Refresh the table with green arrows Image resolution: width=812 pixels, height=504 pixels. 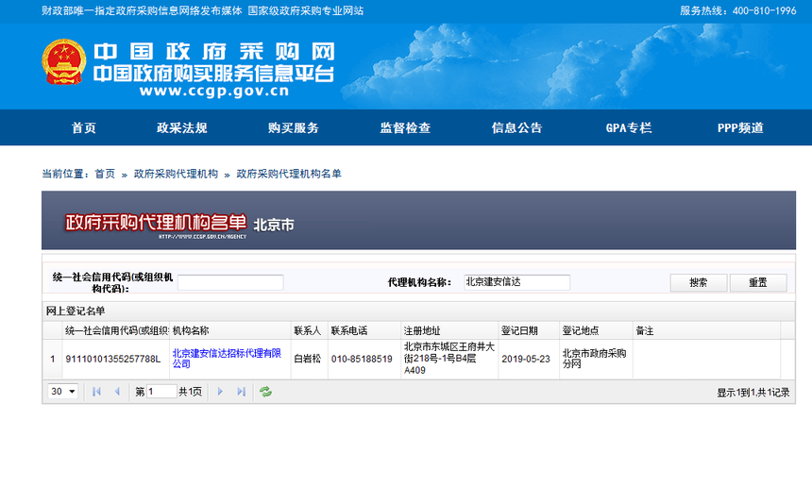coord(265,392)
